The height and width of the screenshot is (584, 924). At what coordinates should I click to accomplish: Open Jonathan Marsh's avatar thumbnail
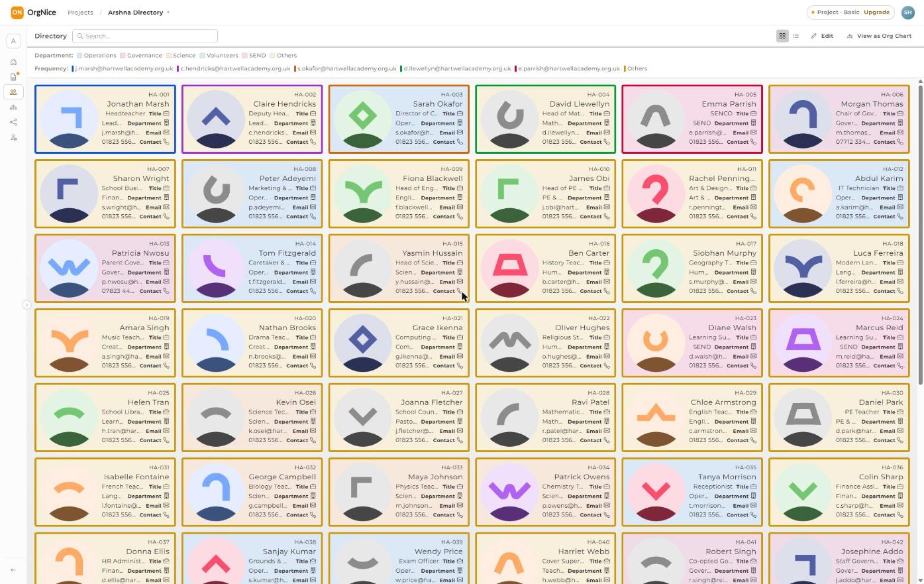point(69,119)
